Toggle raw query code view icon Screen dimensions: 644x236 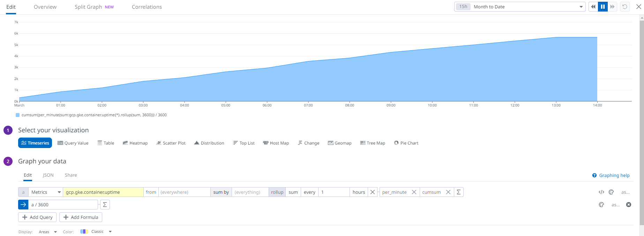coord(601,192)
